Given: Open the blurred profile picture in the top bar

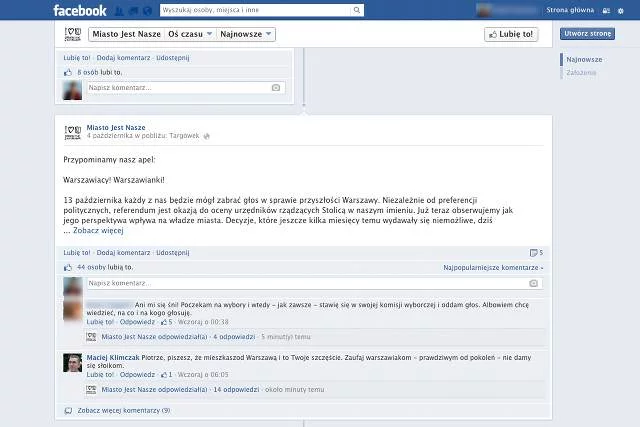Looking at the screenshot, I should click(484, 10).
